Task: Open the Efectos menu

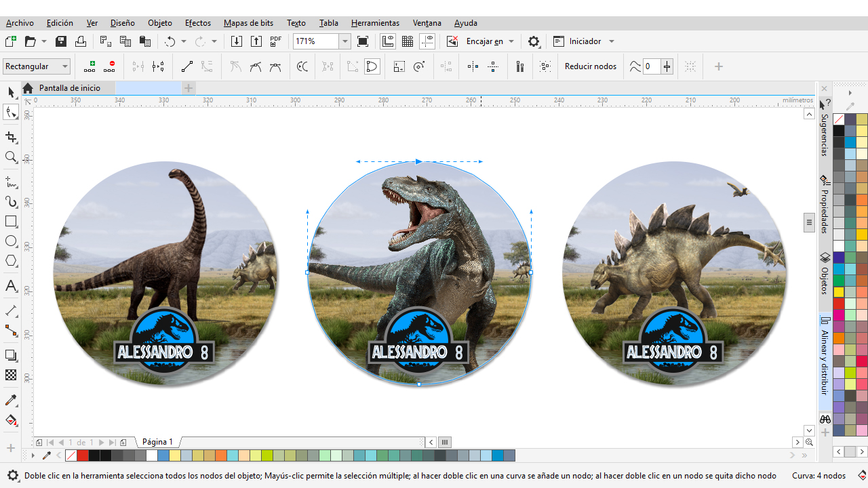Action: tap(198, 23)
